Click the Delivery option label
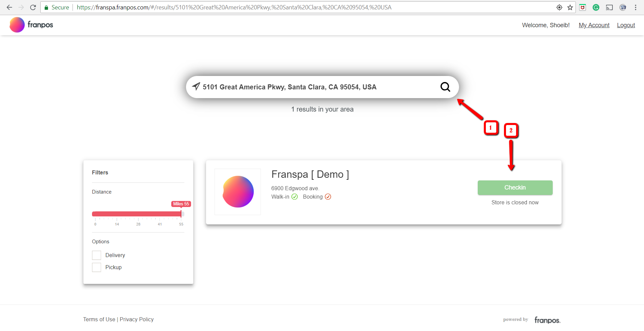Screen dimensions: 644x331 coord(115,255)
